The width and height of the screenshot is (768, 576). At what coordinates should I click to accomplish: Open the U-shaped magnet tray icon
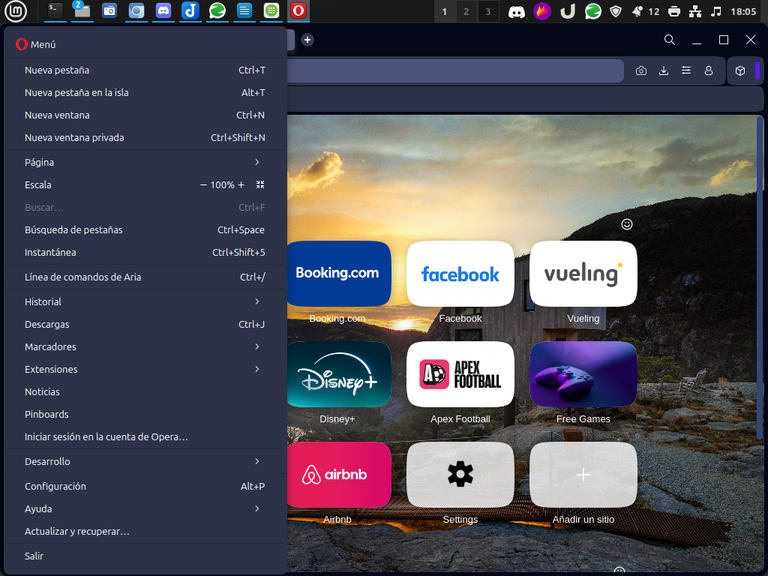tap(568, 11)
